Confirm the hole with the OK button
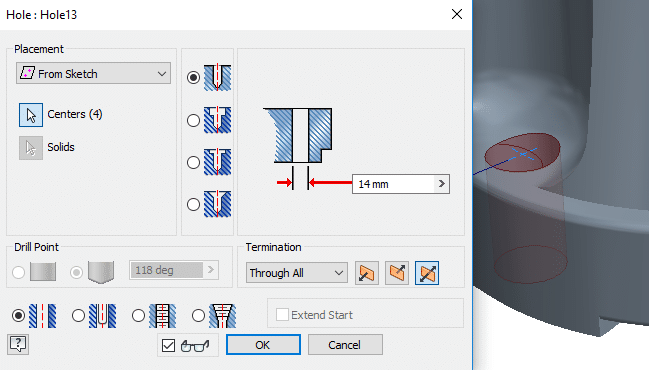Image resolution: width=649 pixels, height=370 pixels. click(x=263, y=345)
